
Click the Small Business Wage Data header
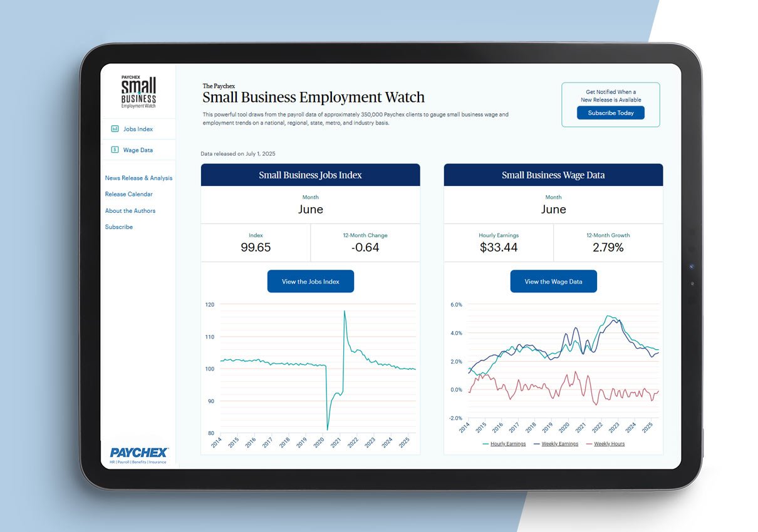click(554, 175)
